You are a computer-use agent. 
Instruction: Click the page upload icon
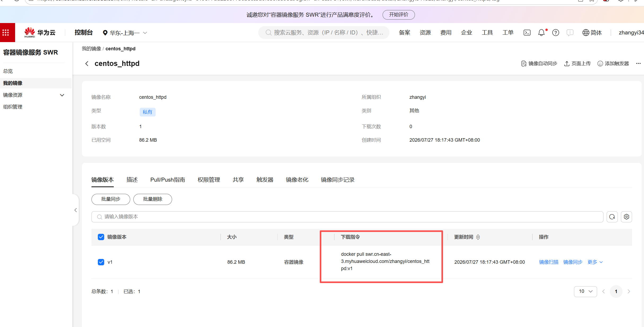[567, 64]
